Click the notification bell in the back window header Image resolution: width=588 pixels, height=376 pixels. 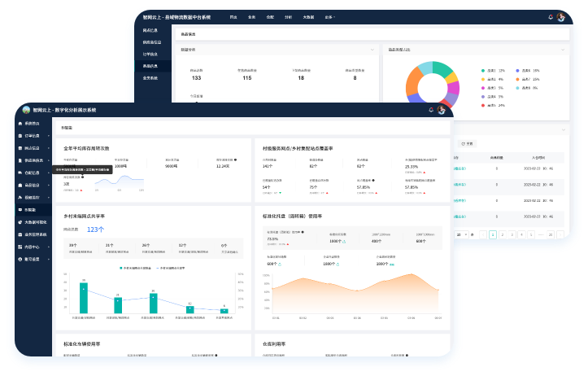[551, 17]
